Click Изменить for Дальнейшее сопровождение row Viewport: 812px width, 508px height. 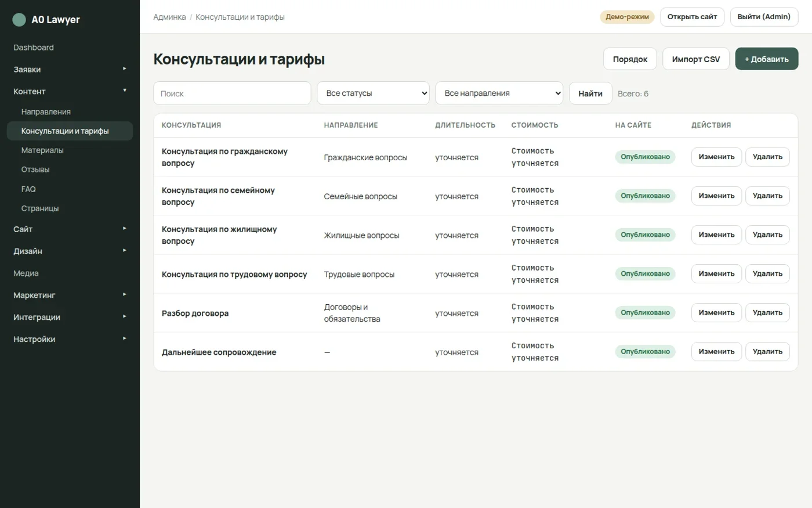tap(716, 351)
